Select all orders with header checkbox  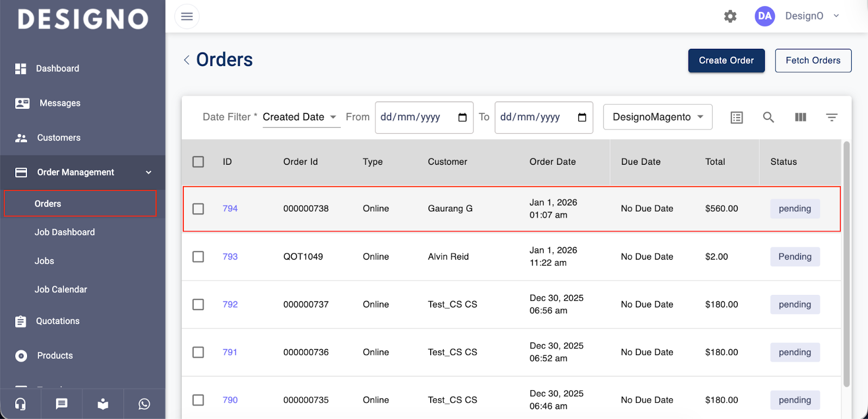pos(199,162)
